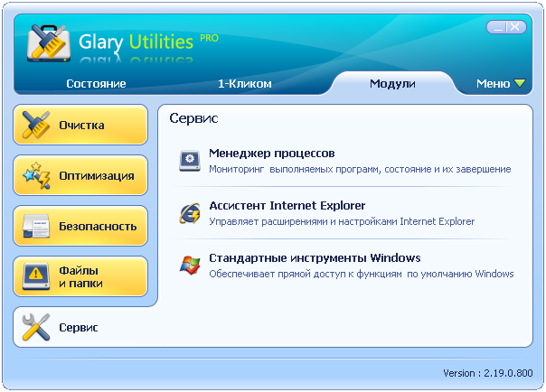Open the Оптимизация module category
The image size is (546, 392).
click(80, 175)
